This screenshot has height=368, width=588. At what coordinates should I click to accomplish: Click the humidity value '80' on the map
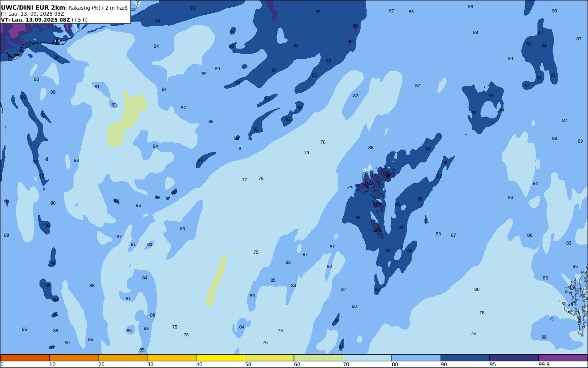pyautogui.click(x=477, y=290)
